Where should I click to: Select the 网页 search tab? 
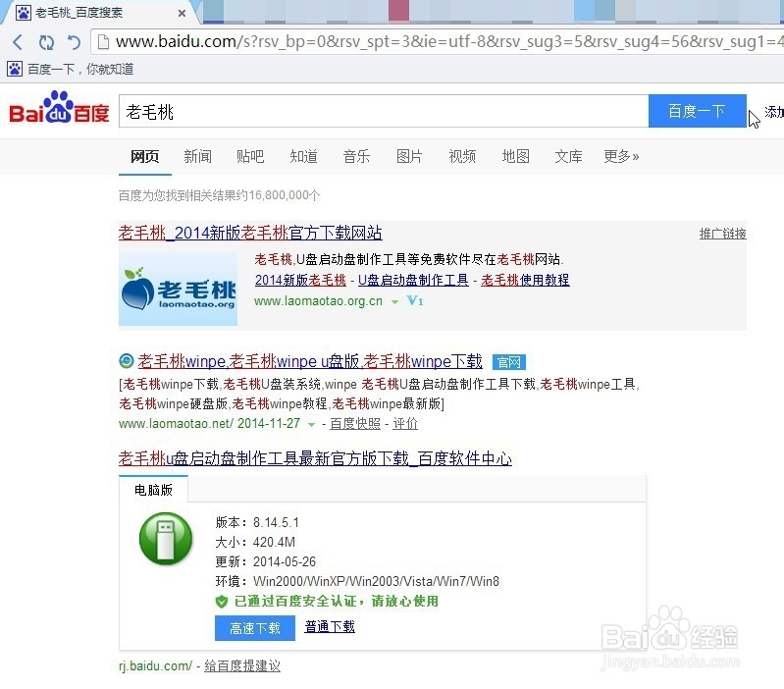pyautogui.click(x=145, y=156)
